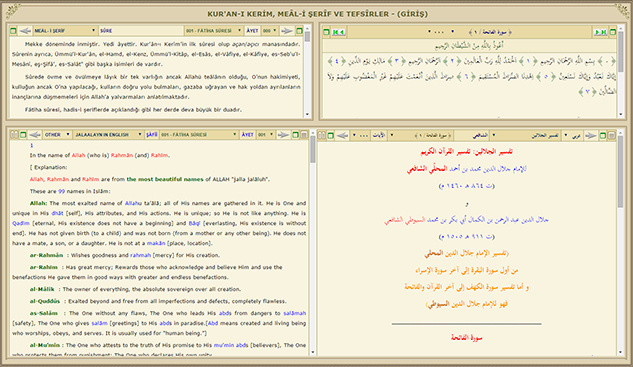The height and width of the screenshot is (367, 633).
Task: Click the Arabic tafsir scrollbar thumb
Action: coord(620,172)
